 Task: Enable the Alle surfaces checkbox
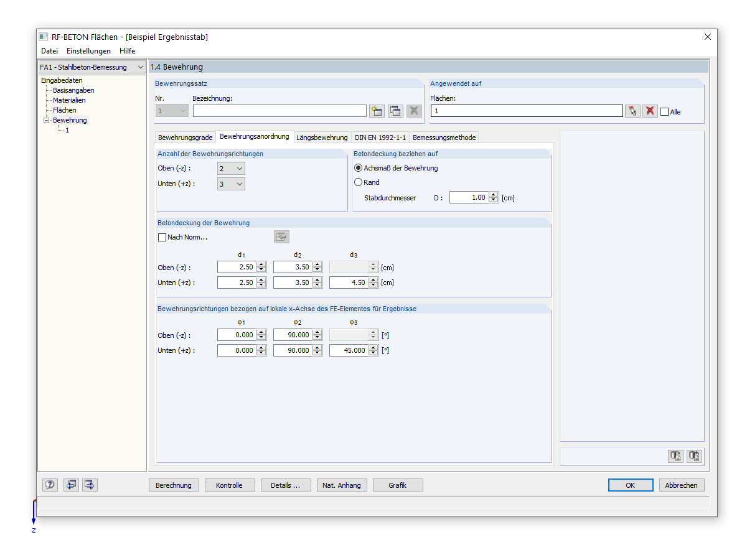[x=664, y=112]
